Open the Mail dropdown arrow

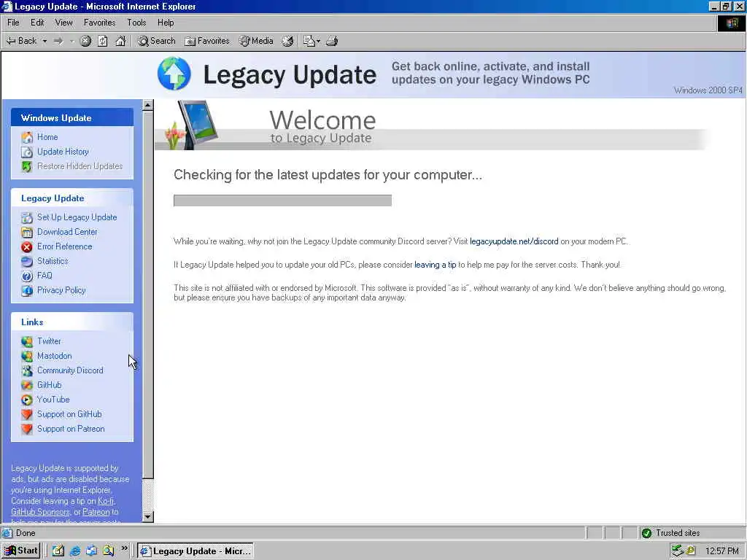click(x=319, y=41)
